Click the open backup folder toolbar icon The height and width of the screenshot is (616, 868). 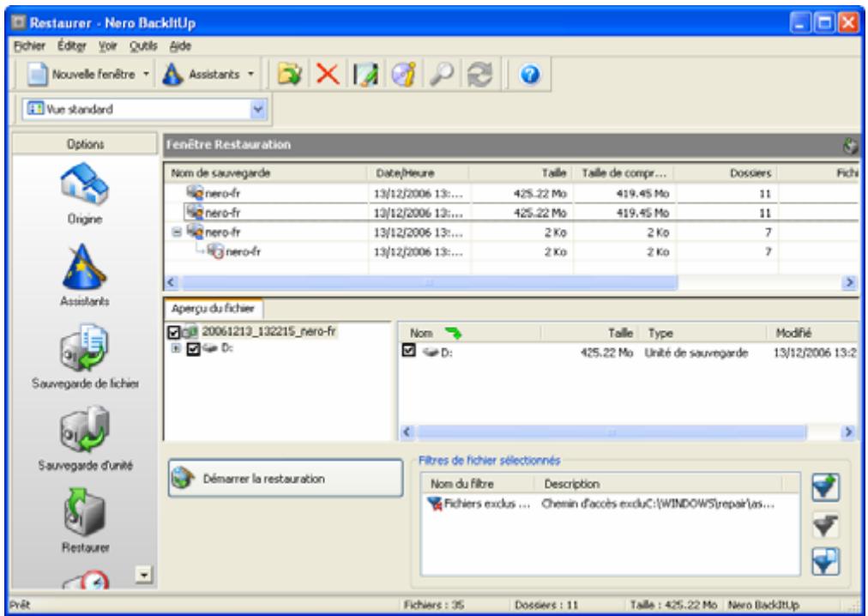click(290, 75)
